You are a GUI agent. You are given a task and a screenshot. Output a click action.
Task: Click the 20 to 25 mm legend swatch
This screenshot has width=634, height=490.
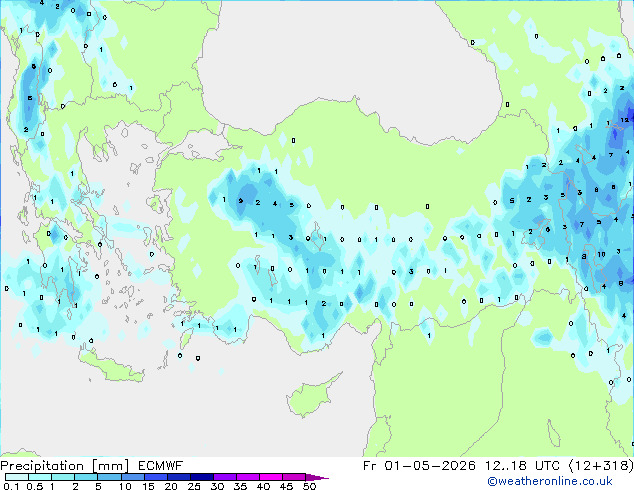click(x=178, y=477)
